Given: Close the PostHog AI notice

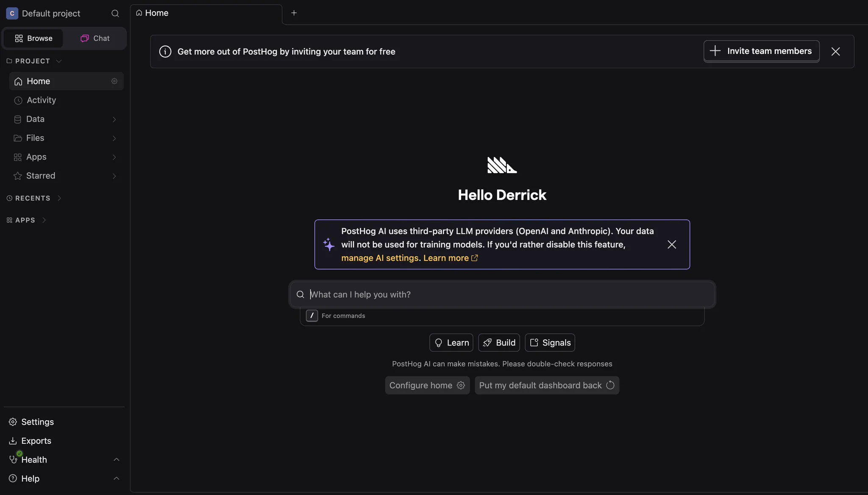Looking at the screenshot, I should 672,244.
